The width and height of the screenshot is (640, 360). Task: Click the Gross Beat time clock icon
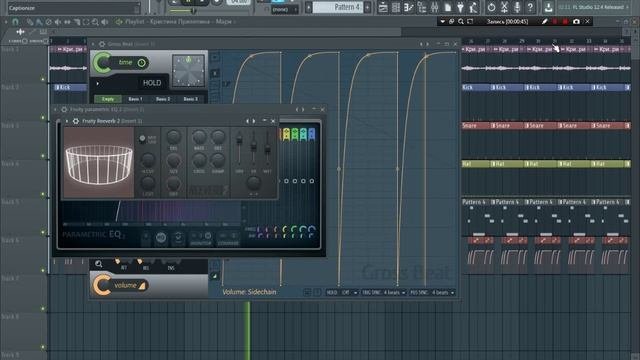click(x=141, y=63)
